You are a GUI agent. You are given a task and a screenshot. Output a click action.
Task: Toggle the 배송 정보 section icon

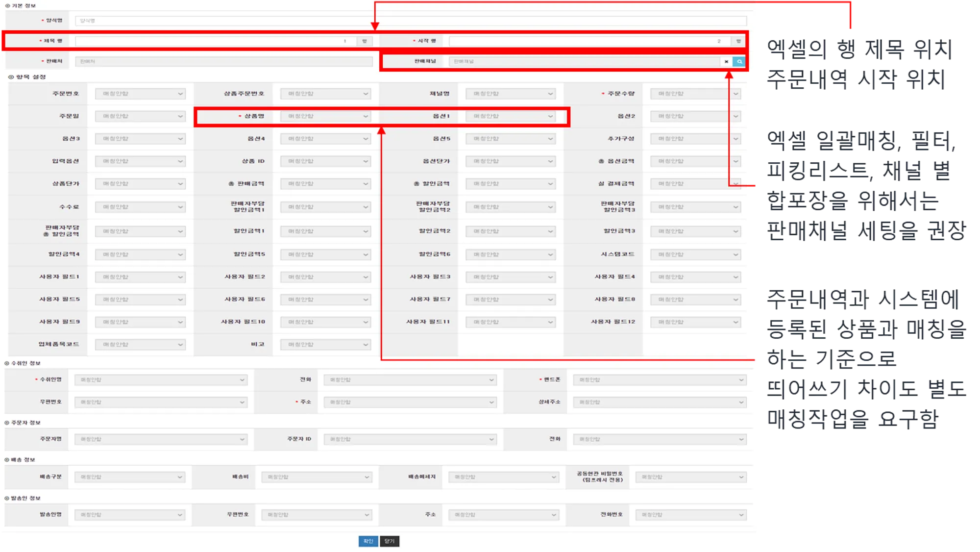tap(7, 460)
